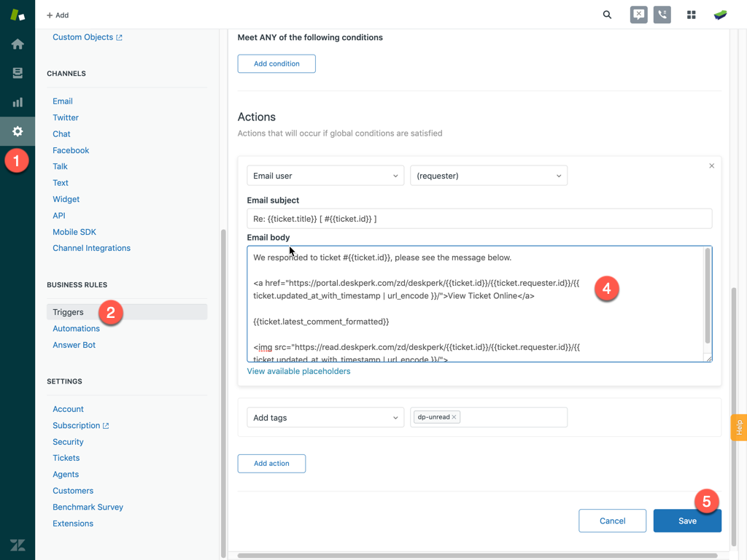Viewport: 747px width, 560px height.
Task: Go to Automations settings
Action: 76,329
